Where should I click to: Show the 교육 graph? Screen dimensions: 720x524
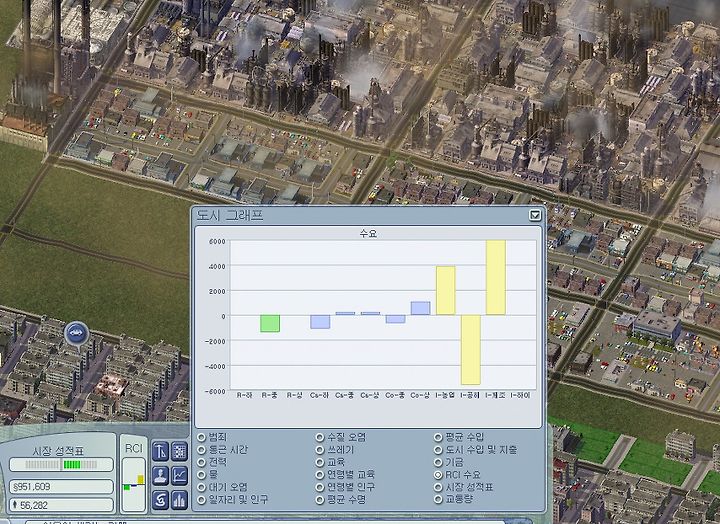pyautogui.click(x=320, y=462)
